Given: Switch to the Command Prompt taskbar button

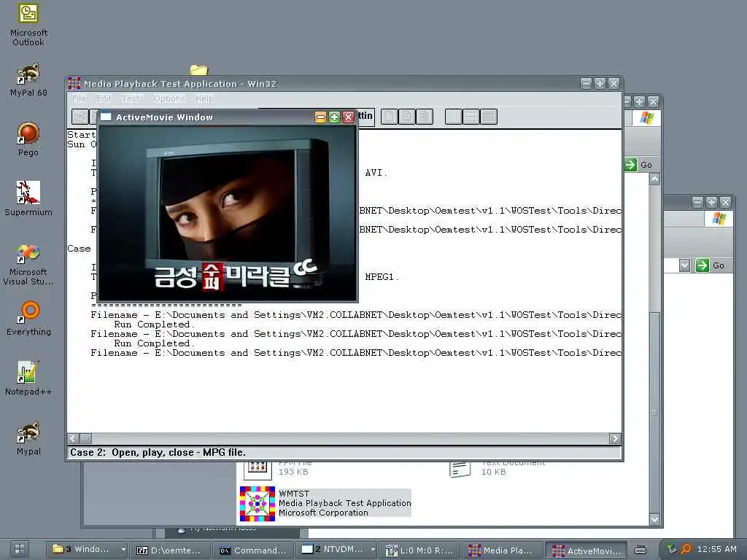Looking at the screenshot, I should [x=252, y=550].
